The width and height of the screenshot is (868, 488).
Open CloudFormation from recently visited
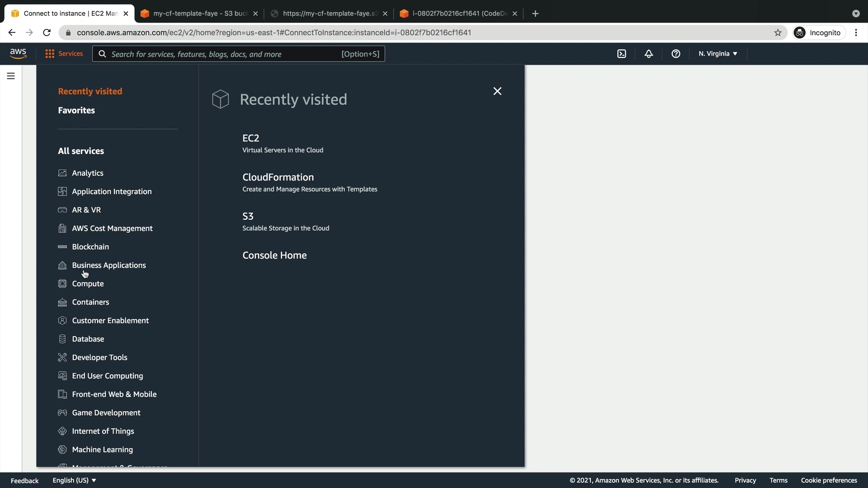point(278,177)
